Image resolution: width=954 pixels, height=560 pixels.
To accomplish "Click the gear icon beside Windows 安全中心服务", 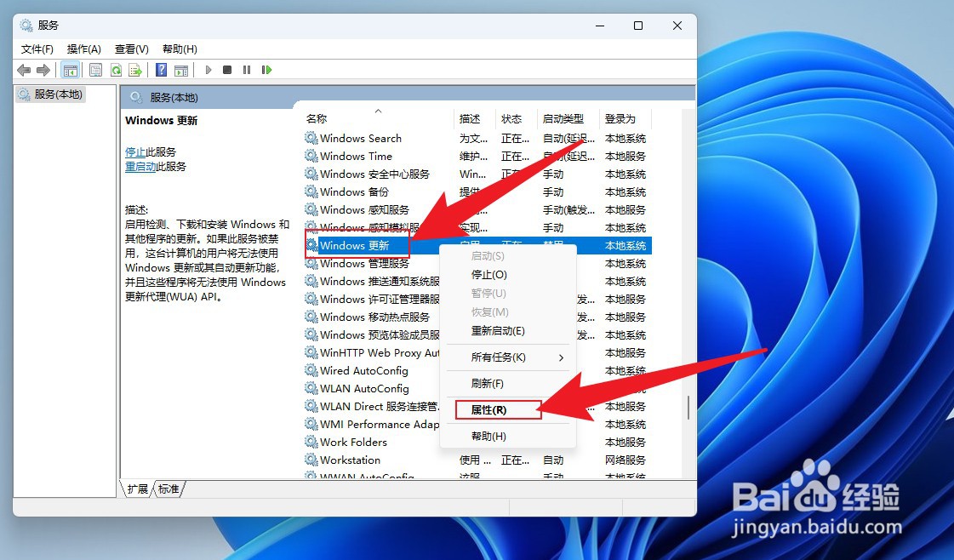I will tap(311, 174).
